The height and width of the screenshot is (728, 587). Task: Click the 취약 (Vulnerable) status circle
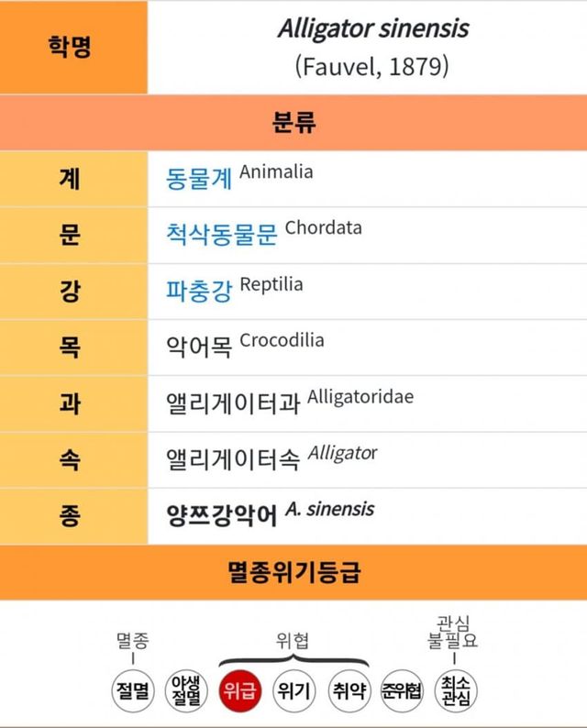(348, 691)
